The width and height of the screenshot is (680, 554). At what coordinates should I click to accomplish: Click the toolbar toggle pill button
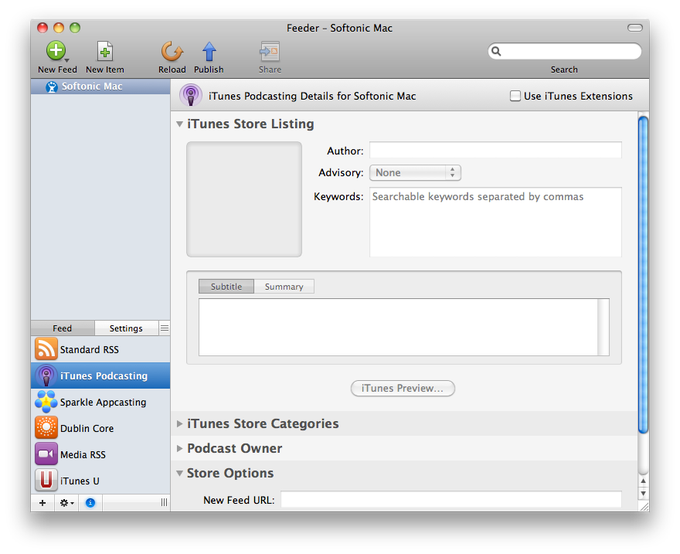pyautogui.click(x=635, y=28)
